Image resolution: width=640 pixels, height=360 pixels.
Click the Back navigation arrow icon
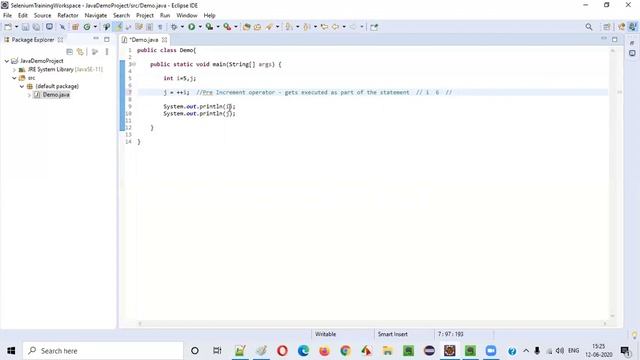click(335, 27)
